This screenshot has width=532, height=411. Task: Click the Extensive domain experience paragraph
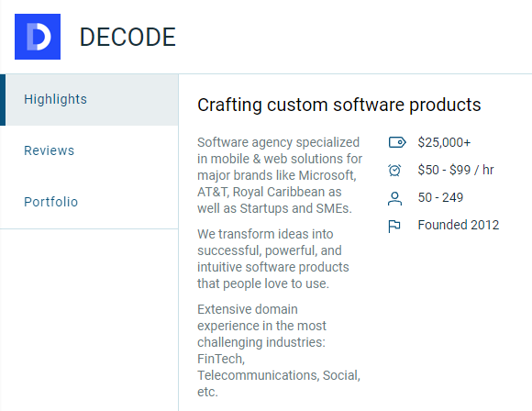click(279, 350)
